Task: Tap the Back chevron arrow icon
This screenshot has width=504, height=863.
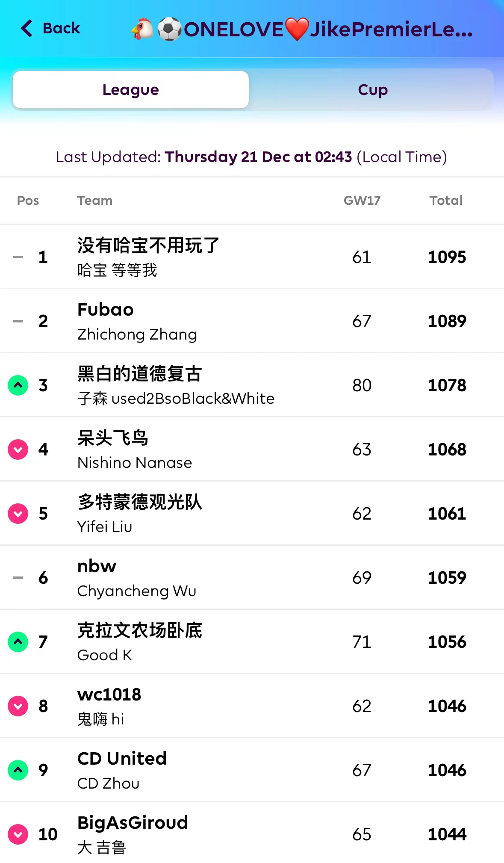Action: pos(27,29)
